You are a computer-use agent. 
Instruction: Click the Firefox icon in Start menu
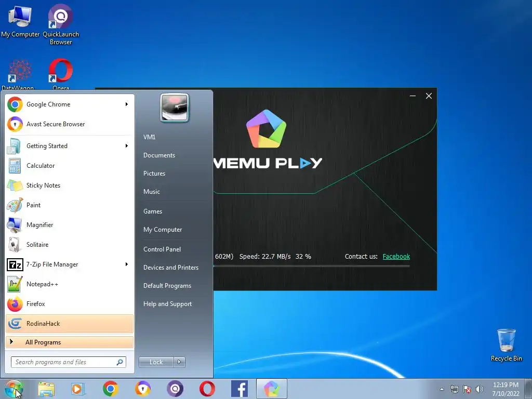coord(15,303)
